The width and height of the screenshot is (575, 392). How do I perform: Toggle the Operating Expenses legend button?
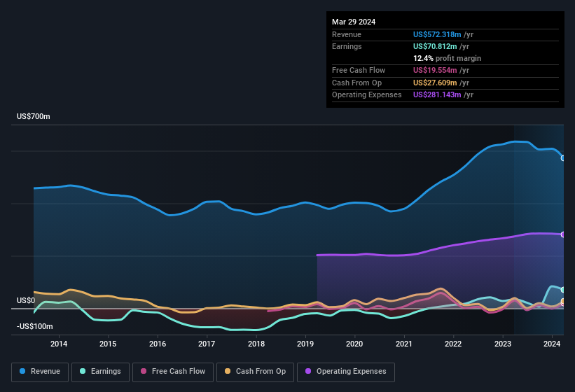(x=346, y=372)
